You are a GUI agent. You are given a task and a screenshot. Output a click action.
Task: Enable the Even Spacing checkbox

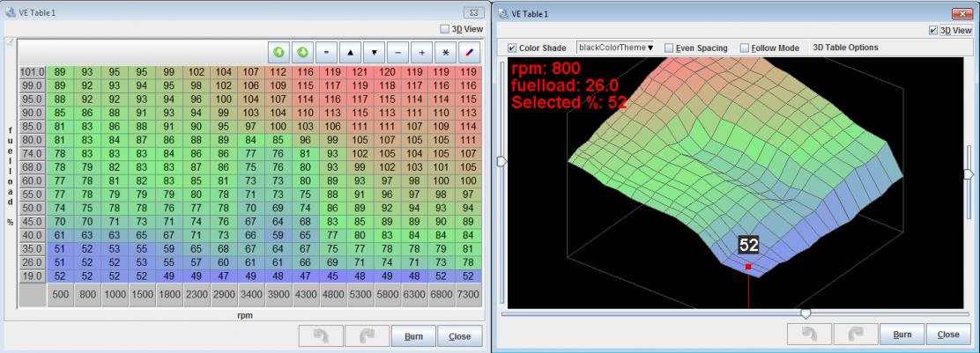[x=669, y=48]
